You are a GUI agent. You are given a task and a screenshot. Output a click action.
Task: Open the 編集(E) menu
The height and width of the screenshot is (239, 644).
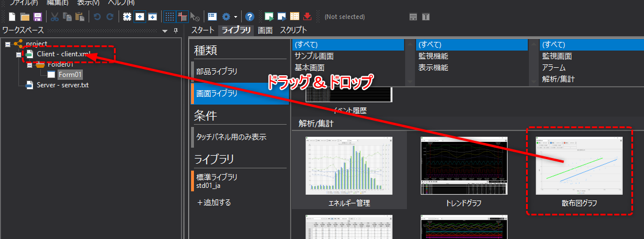[58, 2]
